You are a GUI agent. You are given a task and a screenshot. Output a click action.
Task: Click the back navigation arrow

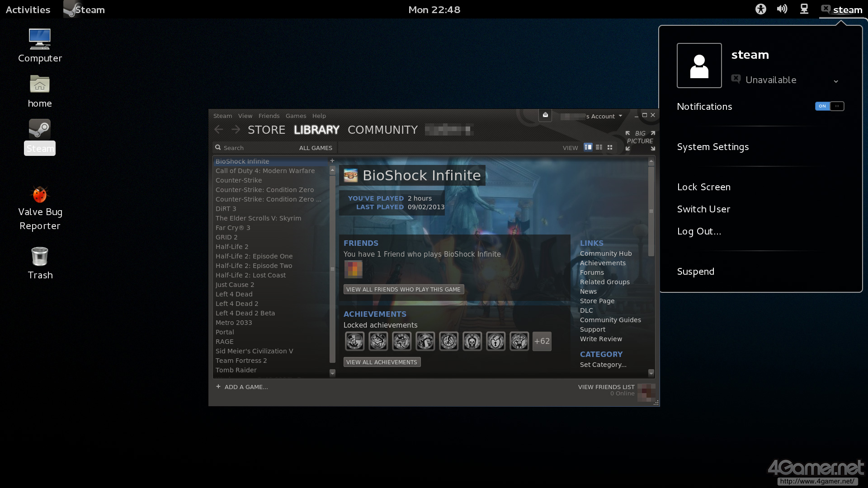[219, 130]
